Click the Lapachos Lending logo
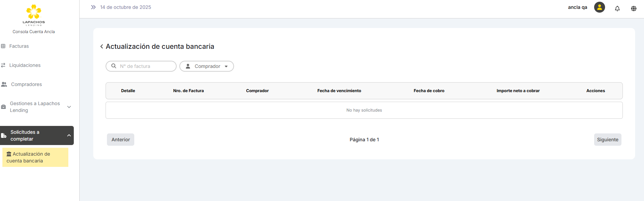The image size is (644, 201). [x=33, y=15]
